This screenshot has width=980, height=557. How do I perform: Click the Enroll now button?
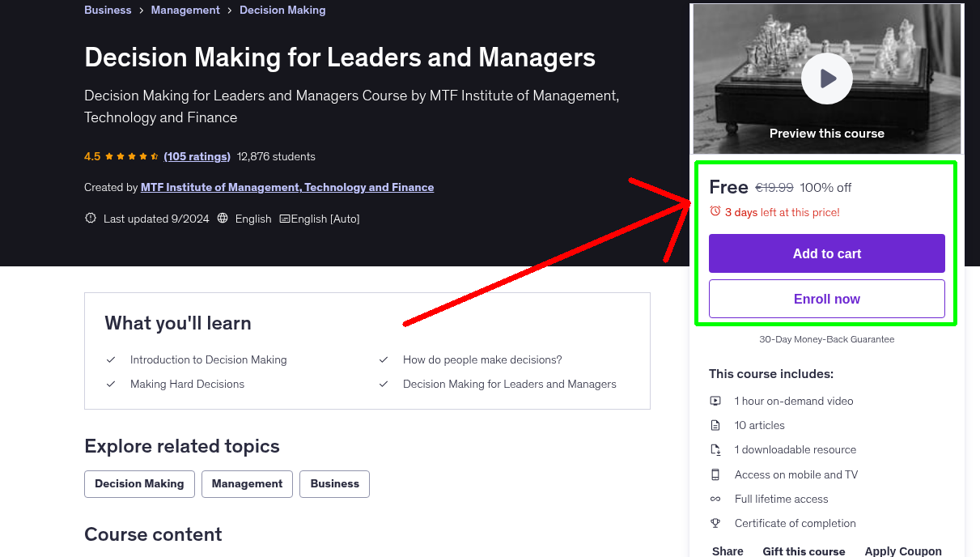click(827, 299)
